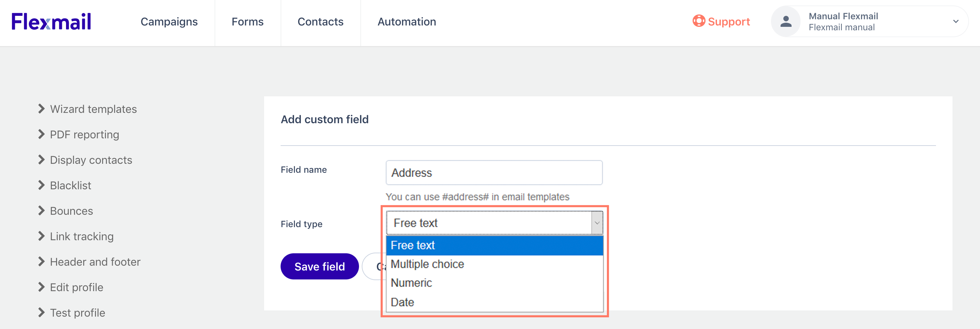Click the Flexmail logo
This screenshot has width=980, height=329.
(x=51, y=21)
